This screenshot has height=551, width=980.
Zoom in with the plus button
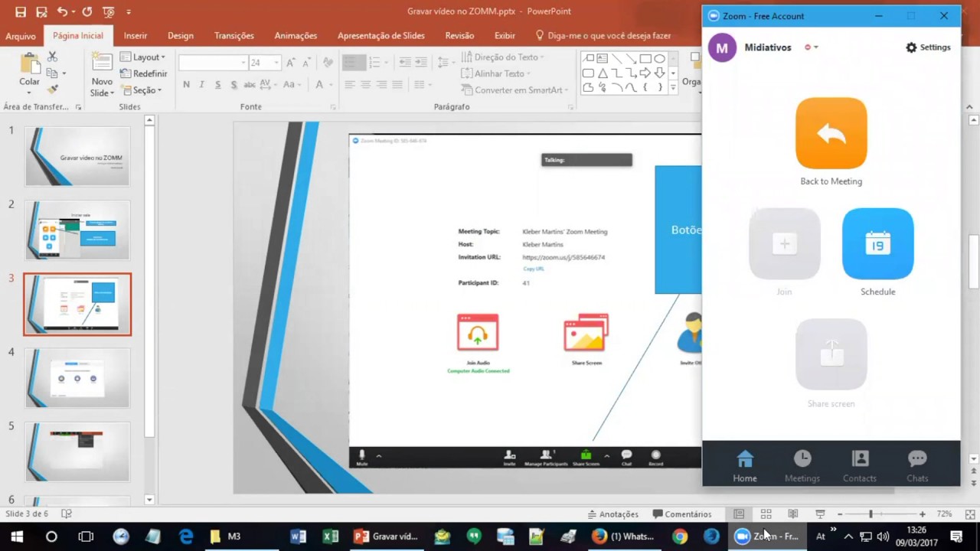tap(922, 514)
